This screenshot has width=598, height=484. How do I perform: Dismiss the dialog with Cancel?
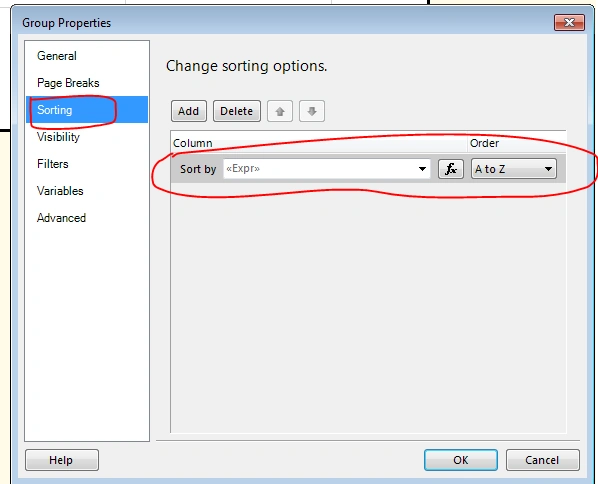point(543,460)
